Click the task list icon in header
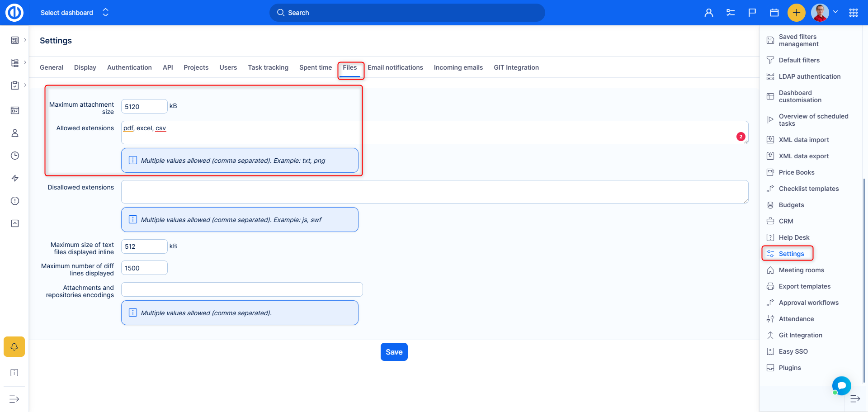The height and width of the screenshot is (412, 868). click(731, 13)
